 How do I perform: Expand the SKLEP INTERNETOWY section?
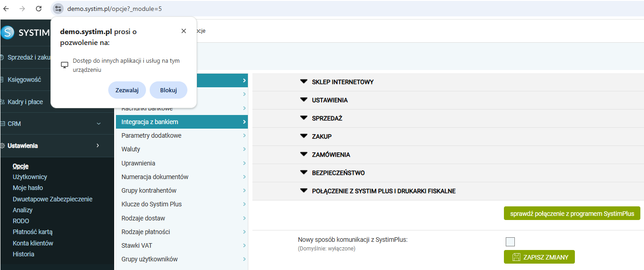coord(304,82)
